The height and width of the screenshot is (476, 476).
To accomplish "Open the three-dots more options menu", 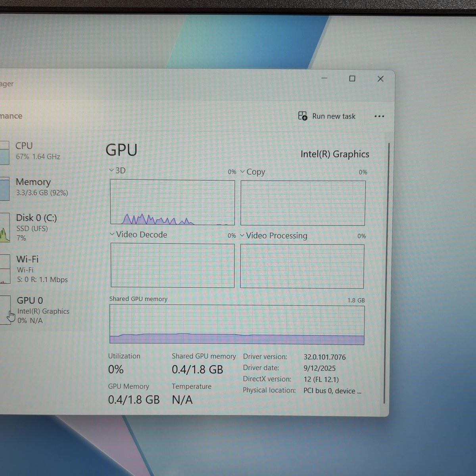I will tap(379, 116).
